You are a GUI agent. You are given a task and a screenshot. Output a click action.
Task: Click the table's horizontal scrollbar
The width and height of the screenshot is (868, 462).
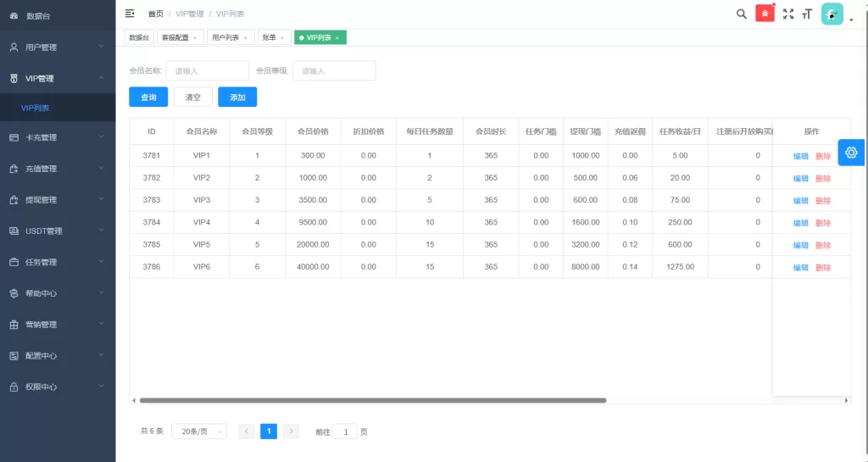coord(373,400)
